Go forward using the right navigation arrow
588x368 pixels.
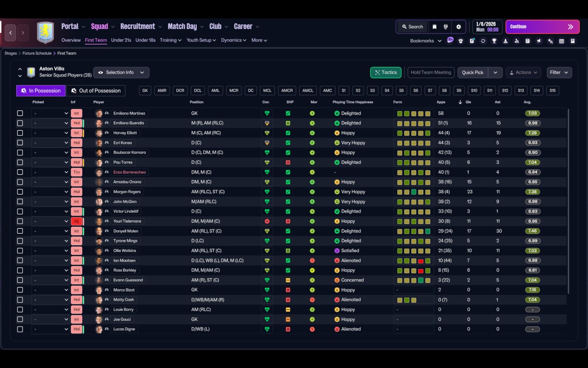(x=23, y=33)
